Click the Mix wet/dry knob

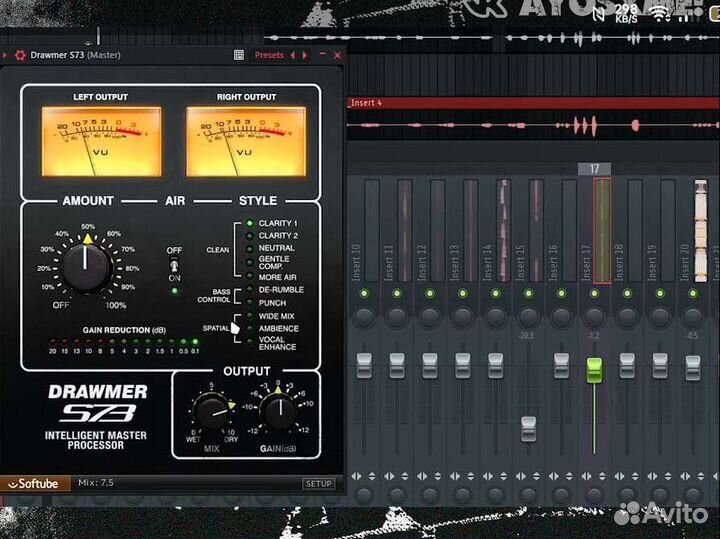click(213, 410)
